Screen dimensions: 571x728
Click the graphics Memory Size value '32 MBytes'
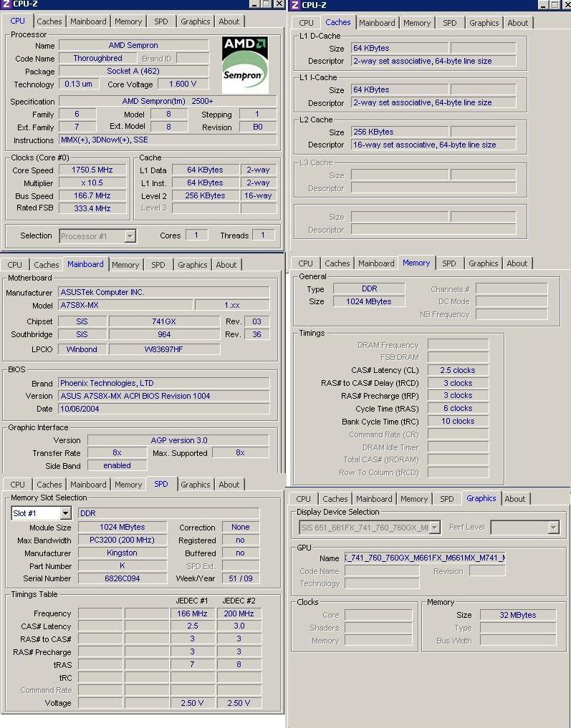point(517,615)
